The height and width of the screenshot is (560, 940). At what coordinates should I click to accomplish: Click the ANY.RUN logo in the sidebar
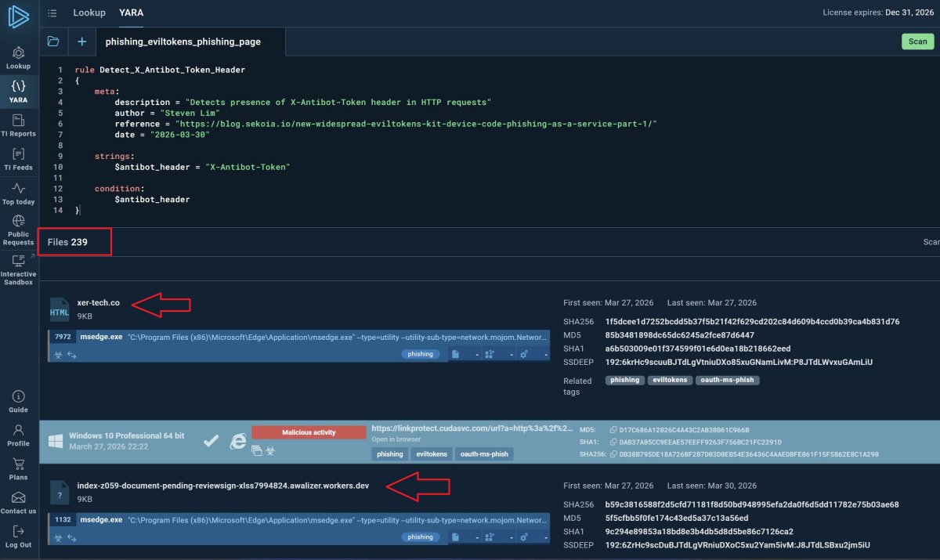(x=17, y=15)
